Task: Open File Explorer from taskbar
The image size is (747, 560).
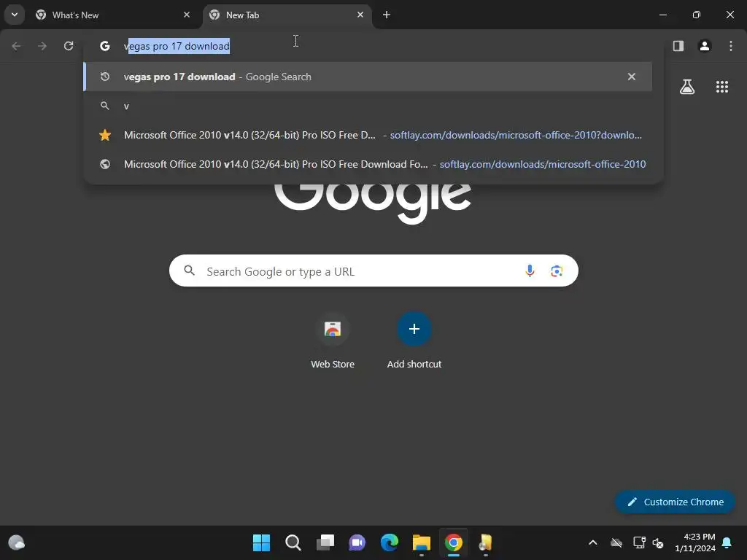Action: 422,542
